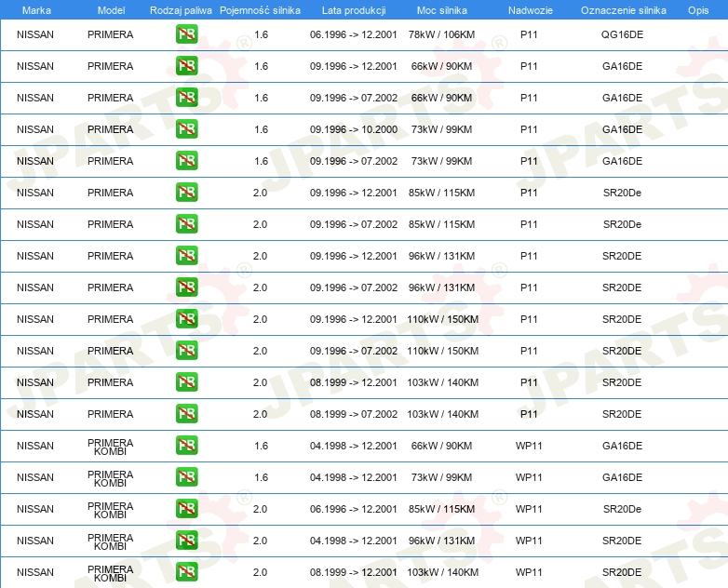Select PRIMERA KOMBI model in 85kW row
Viewport: 728px width, 588px height.
(x=110, y=510)
